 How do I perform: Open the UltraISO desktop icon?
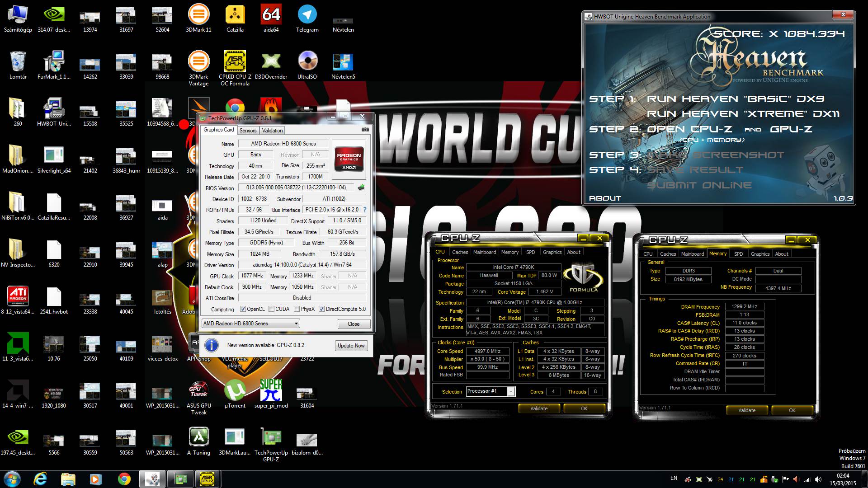(307, 66)
